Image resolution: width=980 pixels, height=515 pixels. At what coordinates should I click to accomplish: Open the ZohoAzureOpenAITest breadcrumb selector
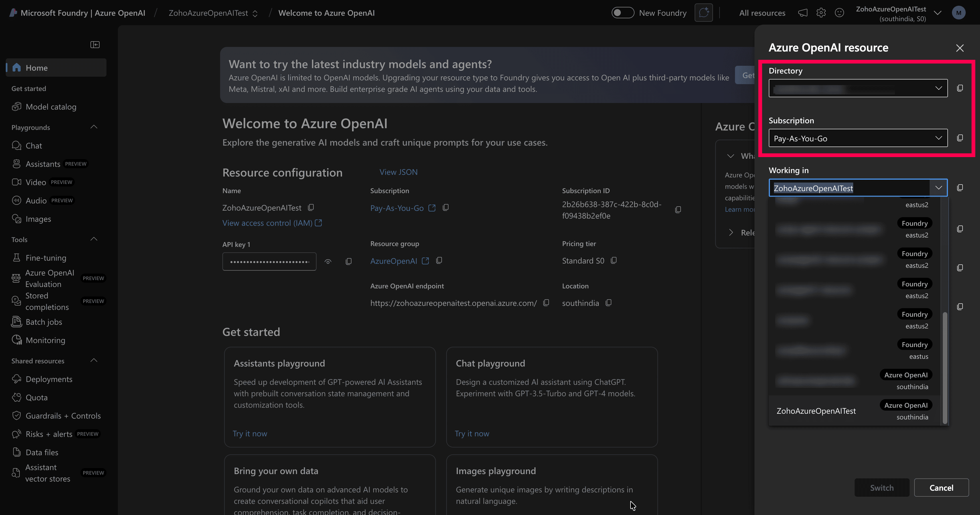(x=213, y=13)
